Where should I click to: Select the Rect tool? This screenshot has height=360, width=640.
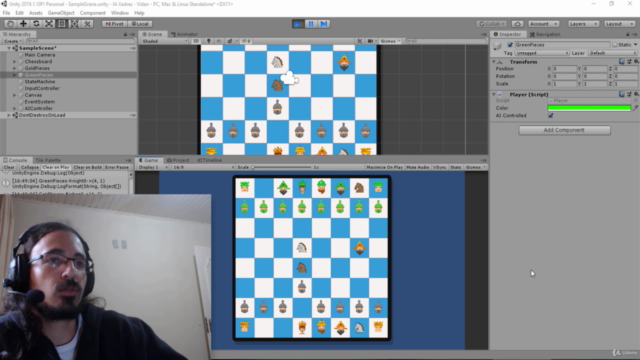click(x=62, y=24)
